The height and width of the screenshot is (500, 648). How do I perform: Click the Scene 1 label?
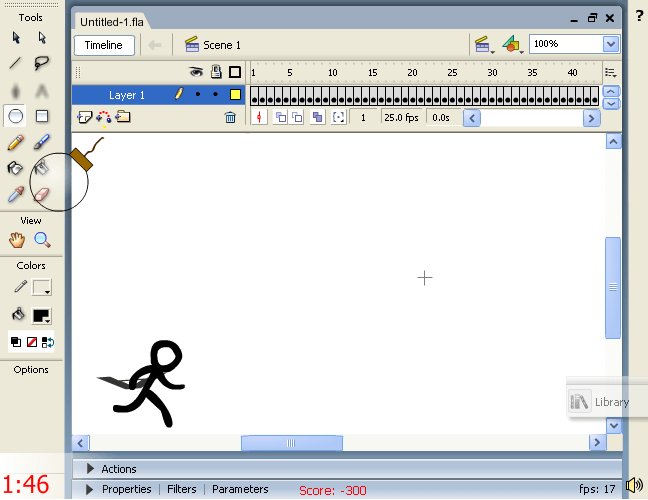[222, 45]
